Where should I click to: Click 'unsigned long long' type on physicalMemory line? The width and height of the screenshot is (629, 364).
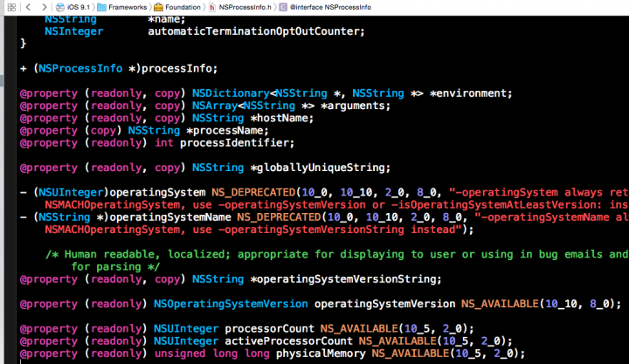coord(211,354)
